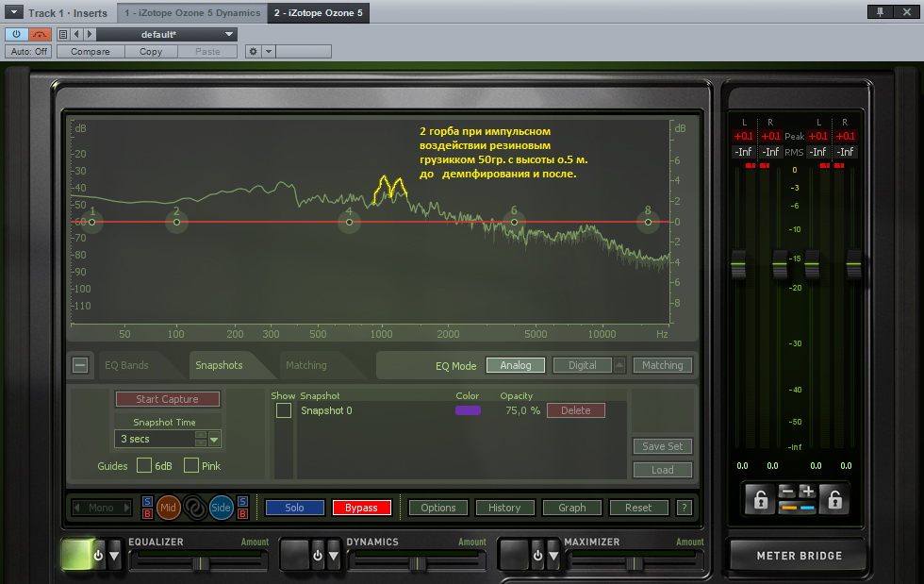The width and height of the screenshot is (924, 584).
Task: Click the orange plugin bypass curve icon
Action: [40, 34]
